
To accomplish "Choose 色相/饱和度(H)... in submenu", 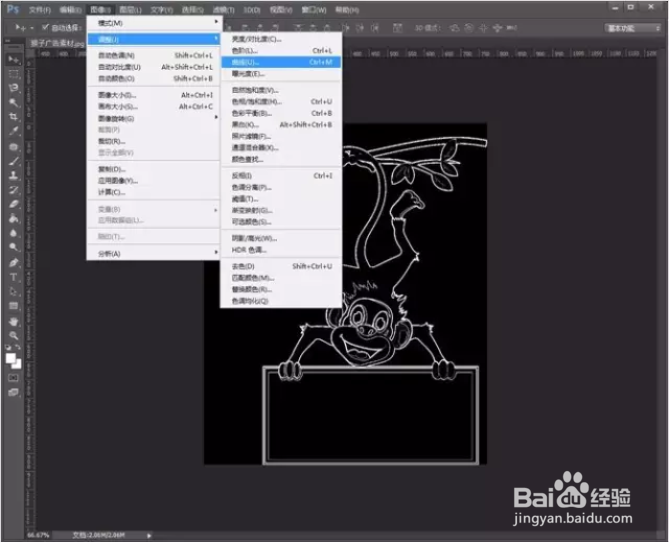I will [x=281, y=102].
